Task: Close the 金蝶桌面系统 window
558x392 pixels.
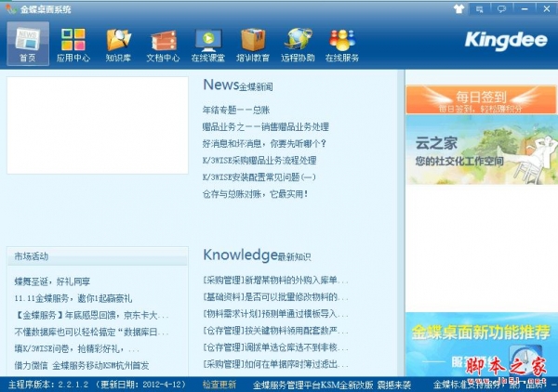Action: [x=547, y=9]
